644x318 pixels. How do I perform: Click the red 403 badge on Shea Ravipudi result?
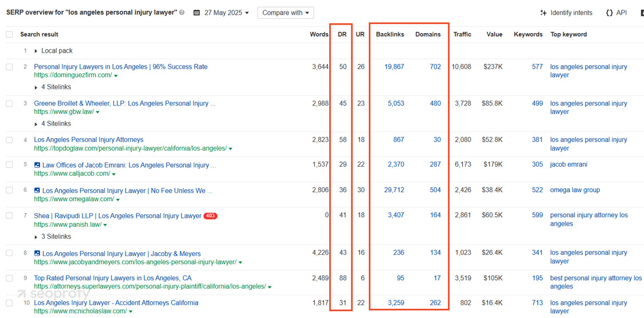pyautogui.click(x=210, y=216)
